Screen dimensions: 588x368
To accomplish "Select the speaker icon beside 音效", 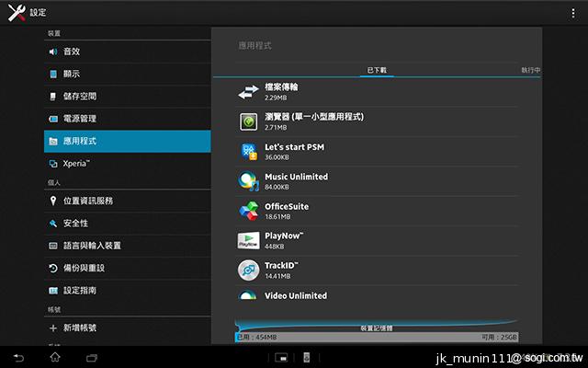I will click(53, 52).
